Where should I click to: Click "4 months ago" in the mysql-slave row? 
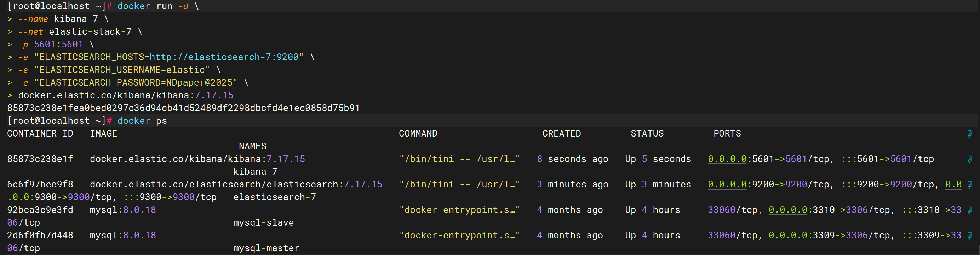point(570,210)
